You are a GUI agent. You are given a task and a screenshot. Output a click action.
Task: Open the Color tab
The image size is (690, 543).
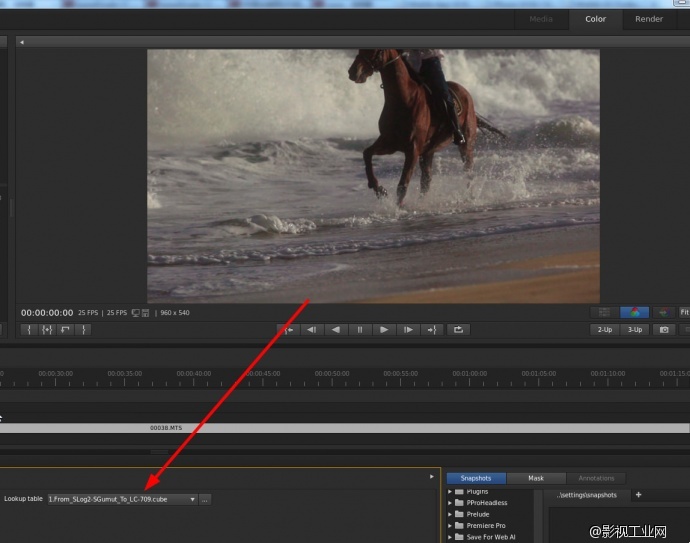(595, 19)
